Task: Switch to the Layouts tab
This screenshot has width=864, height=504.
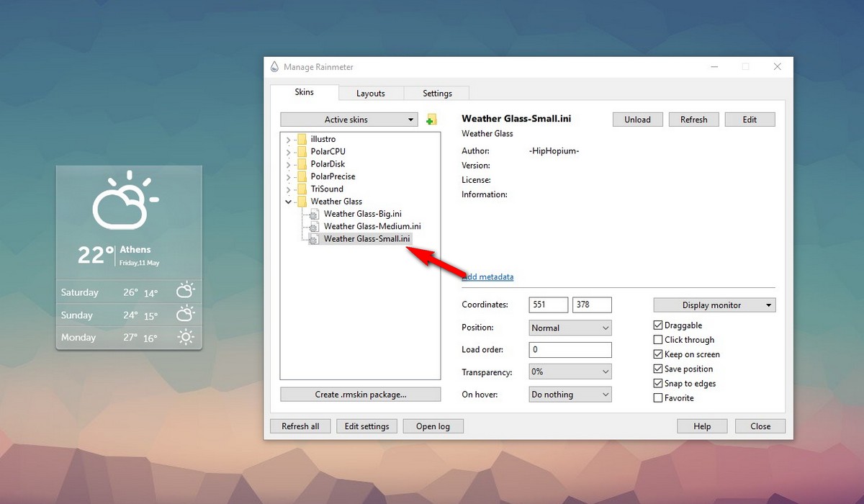Action: [371, 93]
